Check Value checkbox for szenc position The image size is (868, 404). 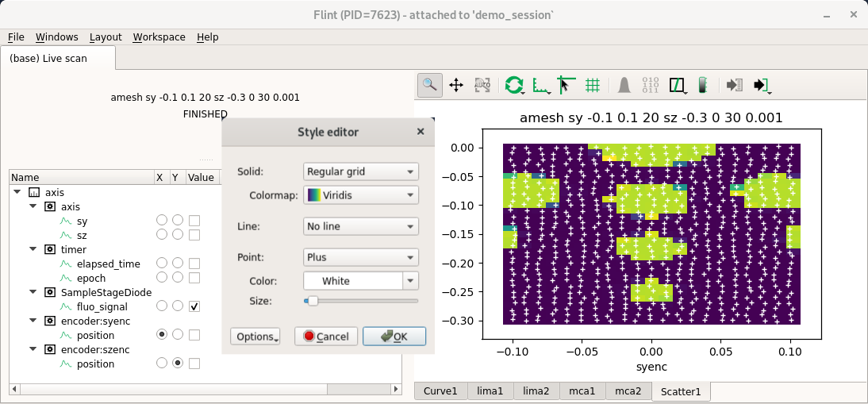coord(194,363)
